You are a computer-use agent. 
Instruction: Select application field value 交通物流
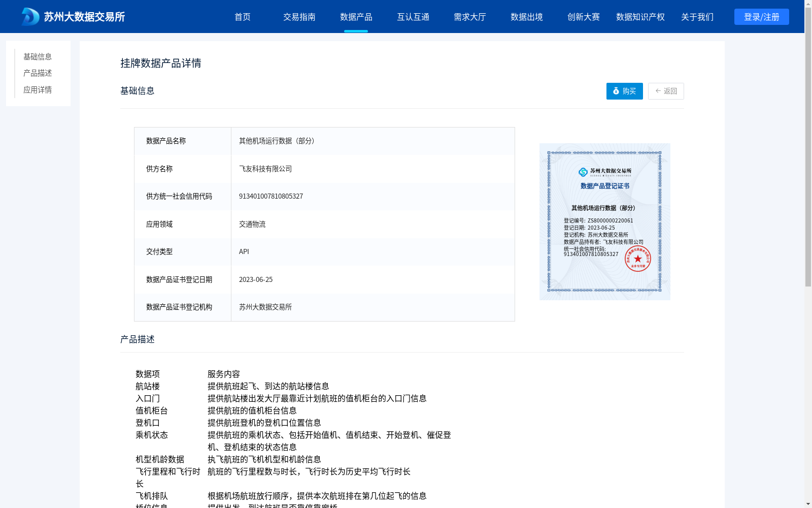[x=252, y=224]
